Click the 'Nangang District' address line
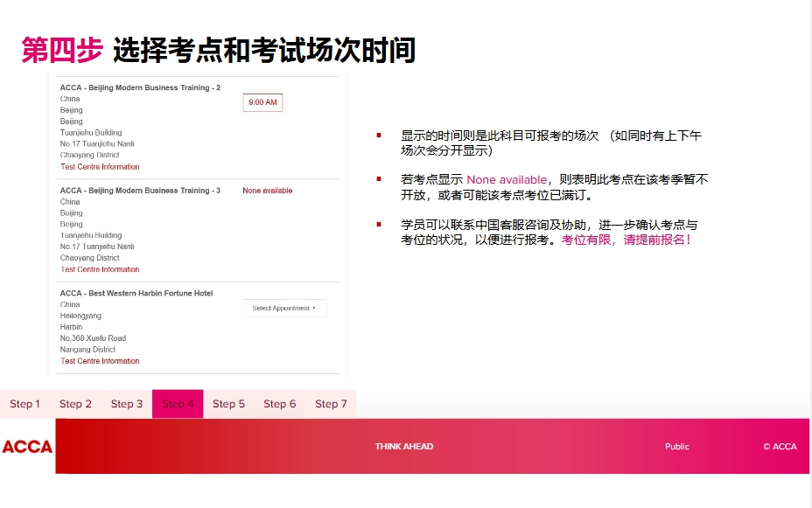Screen dimensions: 812x508 (x=88, y=350)
